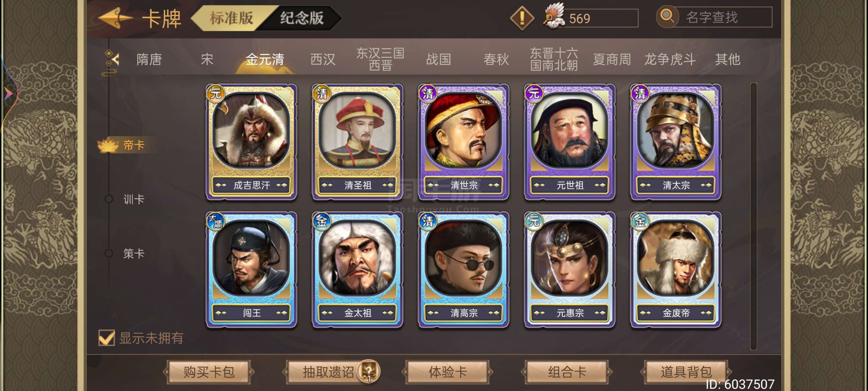
Task: Click the golden back arrow icon
Action: [115, 18]
